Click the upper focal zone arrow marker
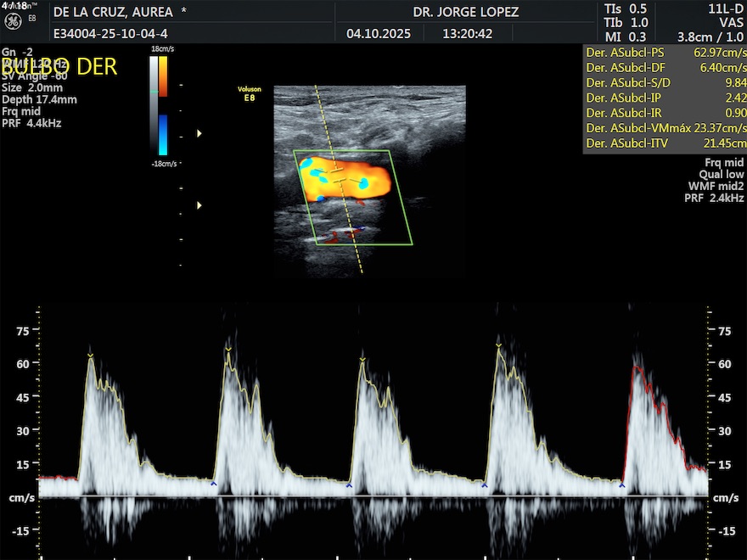The image size is (747, 560). (200, 133)
